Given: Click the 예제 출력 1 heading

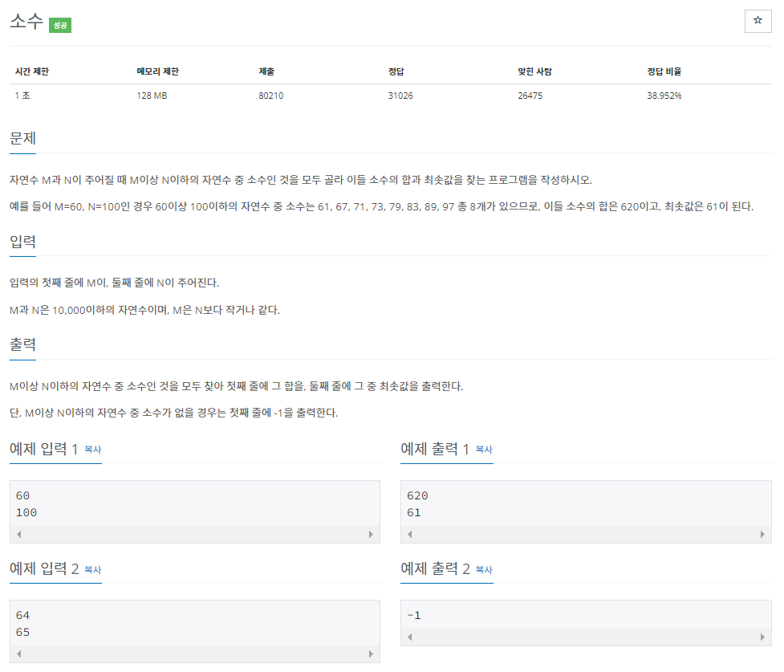Looking at the screenshot, I should tap(434, 449).
